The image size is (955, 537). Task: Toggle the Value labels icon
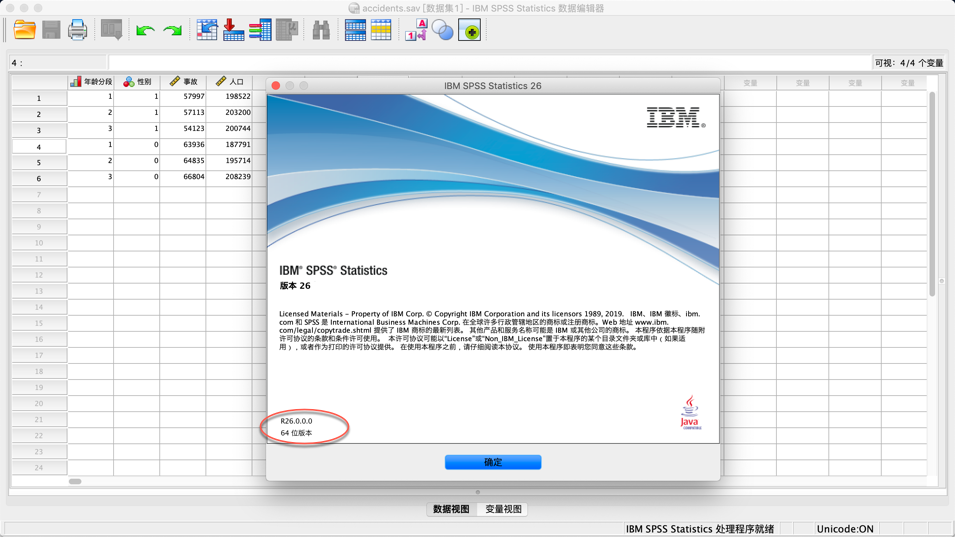coord(416,30)
